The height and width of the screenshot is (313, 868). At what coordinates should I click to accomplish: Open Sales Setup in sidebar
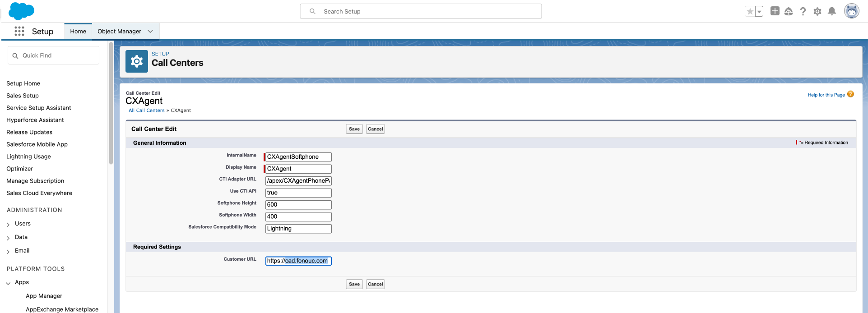click(x=23, y=96)
